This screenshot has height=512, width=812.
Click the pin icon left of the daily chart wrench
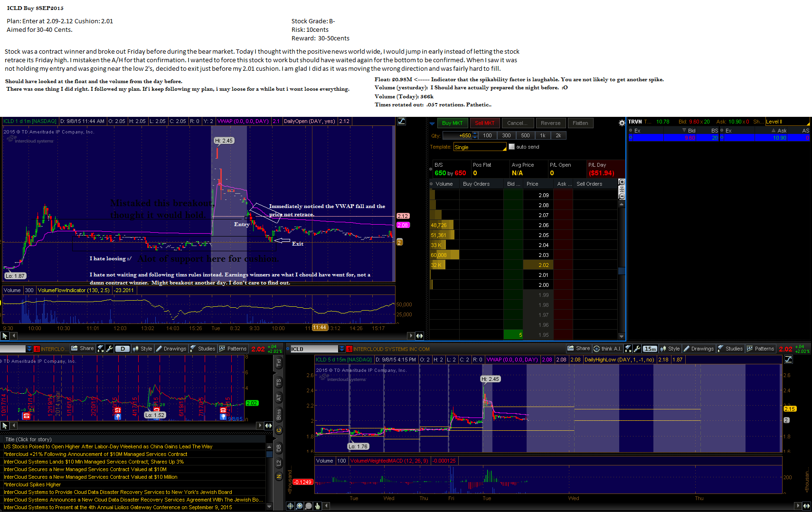101,349
